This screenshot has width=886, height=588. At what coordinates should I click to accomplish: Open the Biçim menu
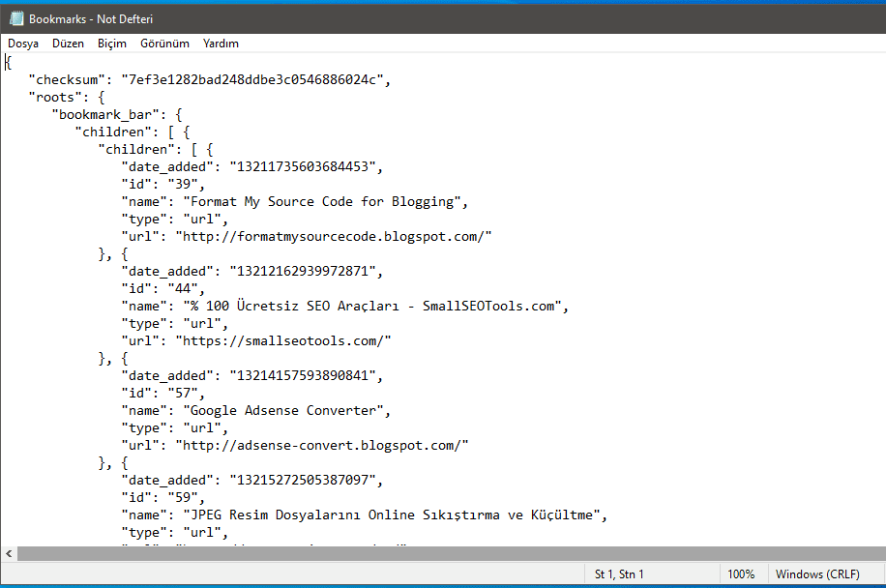(x=112, y=44)
